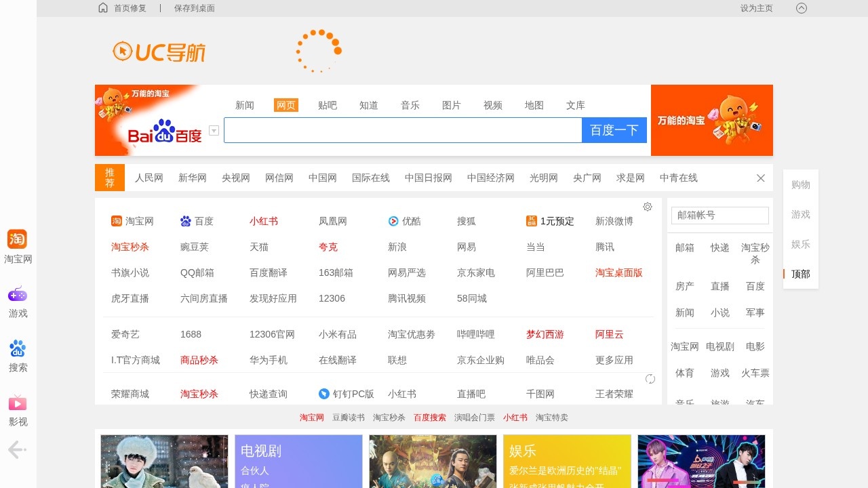Expand search engine dropdown beside Baidu logo
Screen dimensions: 868x488
(214, 130)
